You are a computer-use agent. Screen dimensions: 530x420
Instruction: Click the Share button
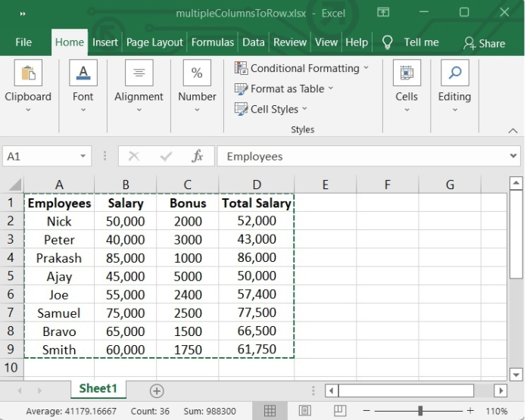484,43
